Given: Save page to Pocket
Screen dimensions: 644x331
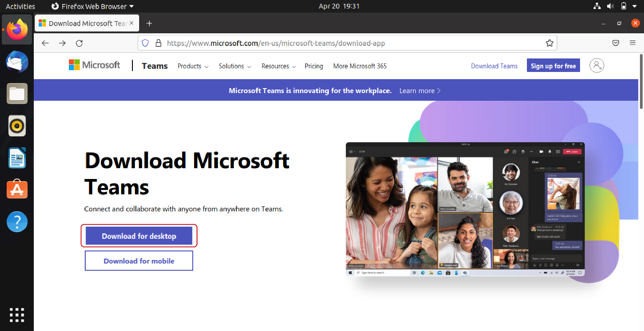Looking at the screenshot, I should [616, 43].
